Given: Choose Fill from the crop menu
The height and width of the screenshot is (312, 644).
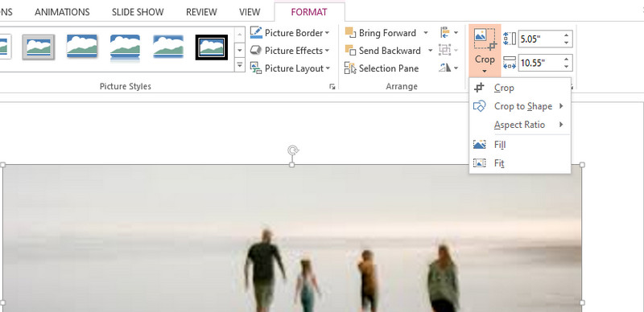Looking at the screenshot, I should pyautogui.click(x=520, y=145).
